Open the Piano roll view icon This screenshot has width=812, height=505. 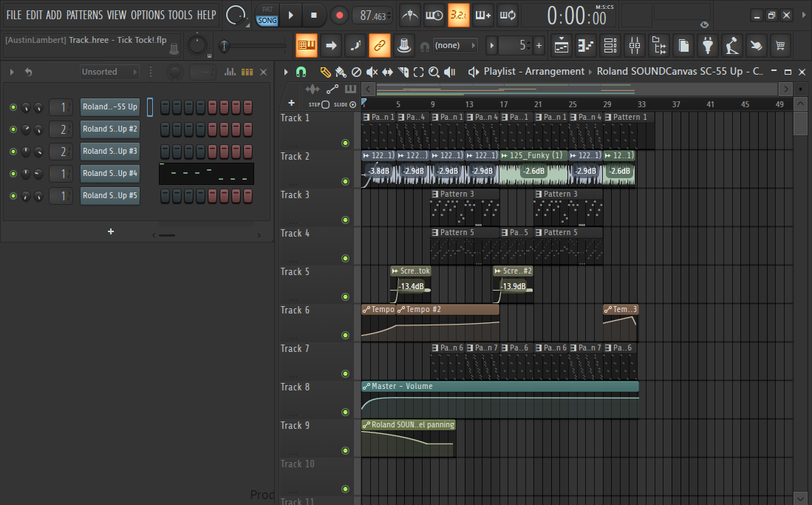pyautogui.click(x=586, y=46)
